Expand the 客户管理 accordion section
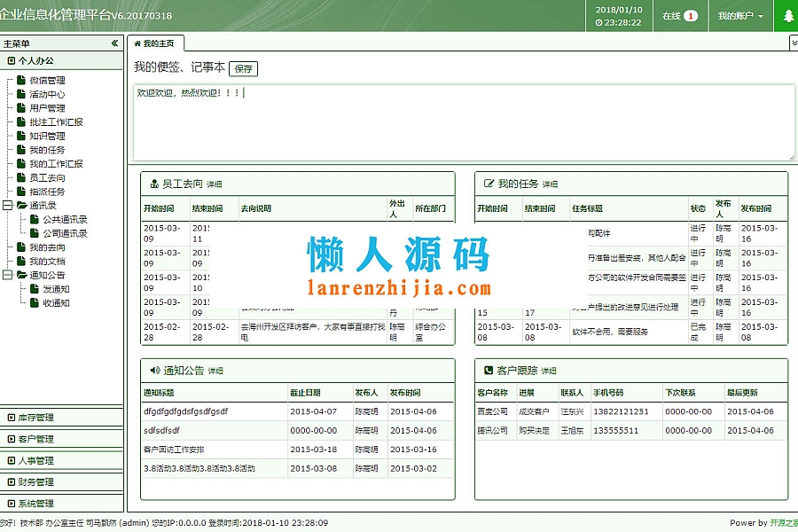This screenshot has height=532, width=798. pos(61,439)
